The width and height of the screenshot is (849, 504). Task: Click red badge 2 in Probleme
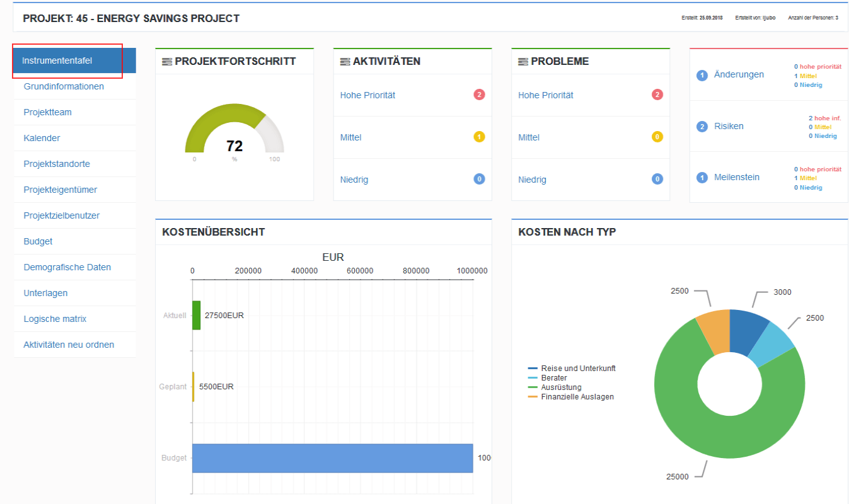tap(657, 95)
